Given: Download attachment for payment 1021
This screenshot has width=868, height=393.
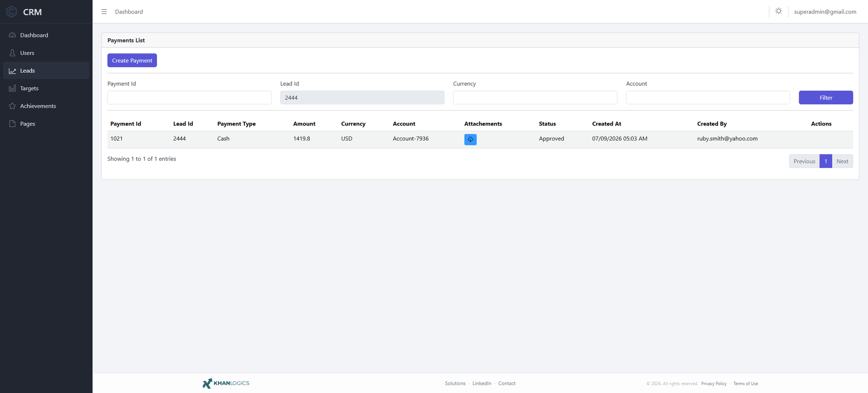Looking at the screenshot, I should [x=470, y=140].
